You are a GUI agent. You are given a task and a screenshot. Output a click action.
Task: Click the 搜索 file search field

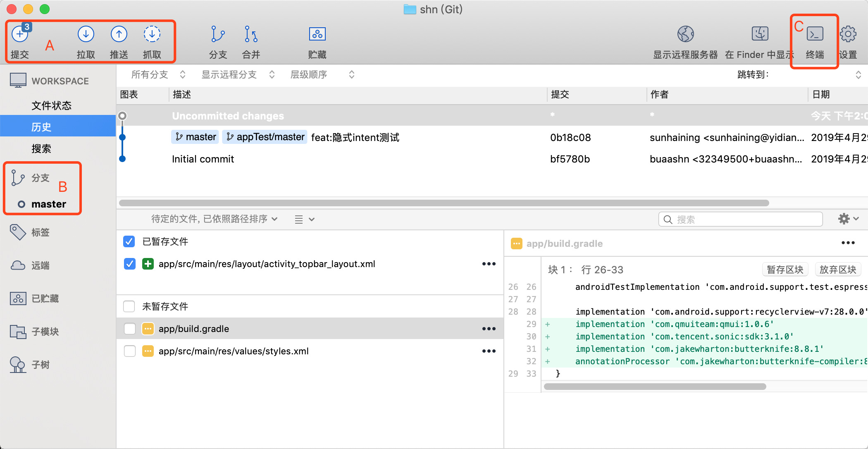[740, 219]
